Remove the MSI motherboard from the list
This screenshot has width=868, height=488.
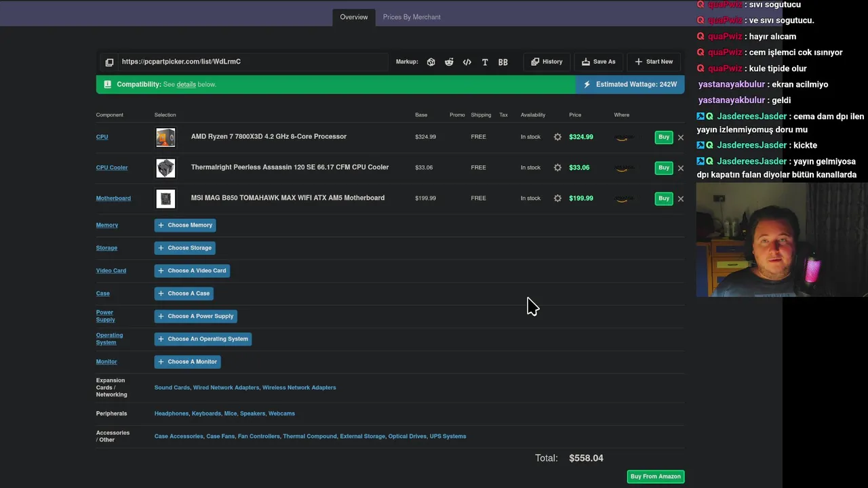point(681,199)
